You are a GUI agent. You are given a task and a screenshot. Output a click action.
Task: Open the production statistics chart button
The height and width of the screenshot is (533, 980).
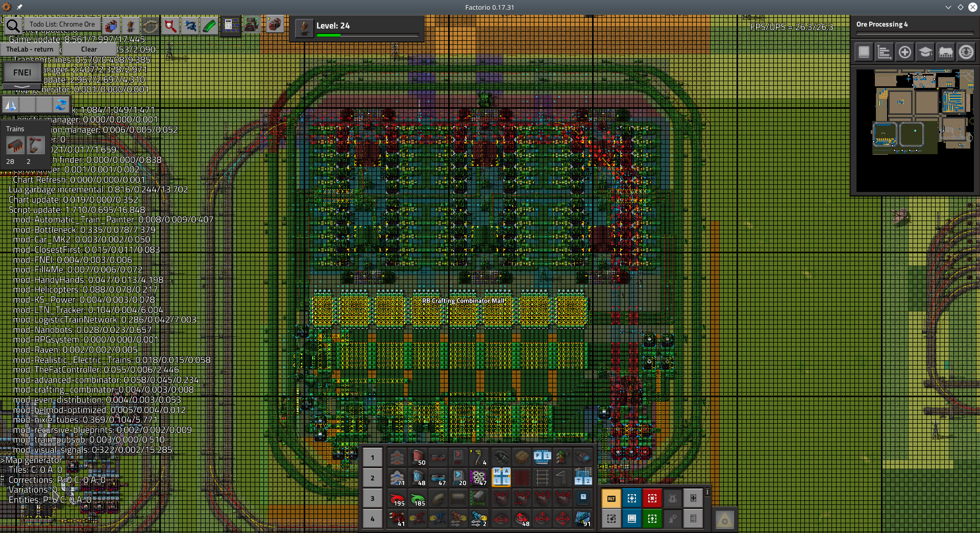pyautogui.click(x=884, y=52)
